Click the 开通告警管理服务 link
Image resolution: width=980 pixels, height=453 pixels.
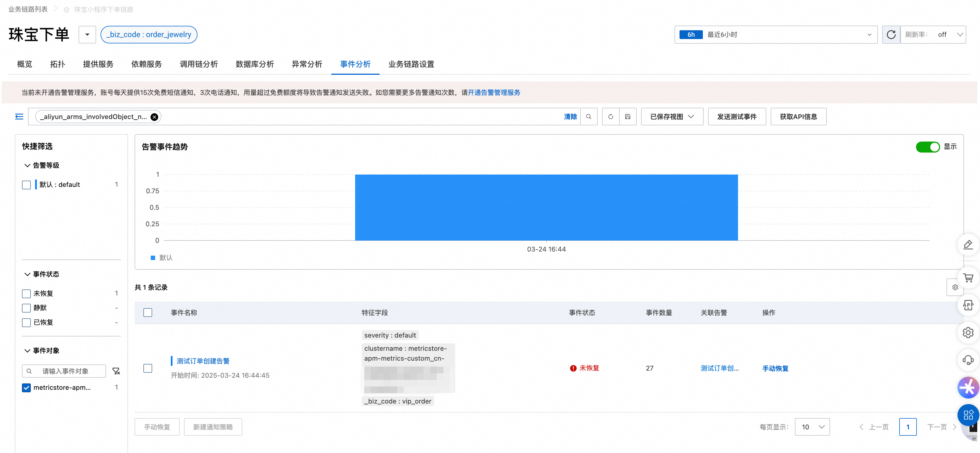pos(494,93)
